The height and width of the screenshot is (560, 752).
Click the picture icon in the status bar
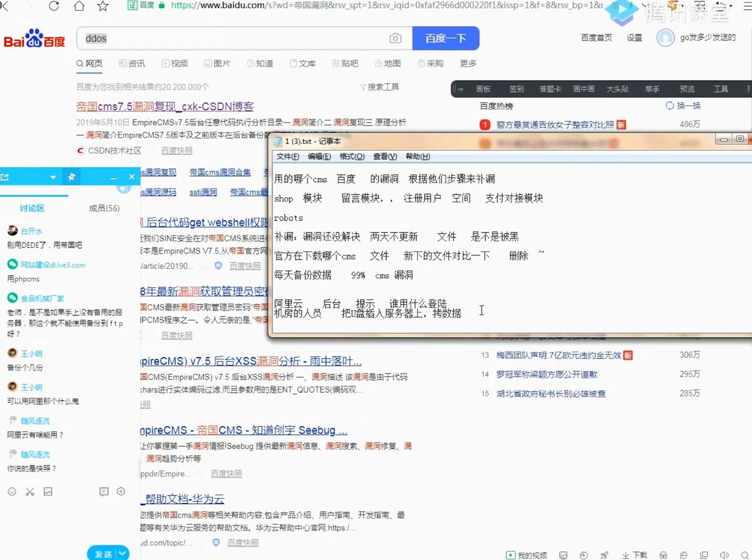[563, 555]
